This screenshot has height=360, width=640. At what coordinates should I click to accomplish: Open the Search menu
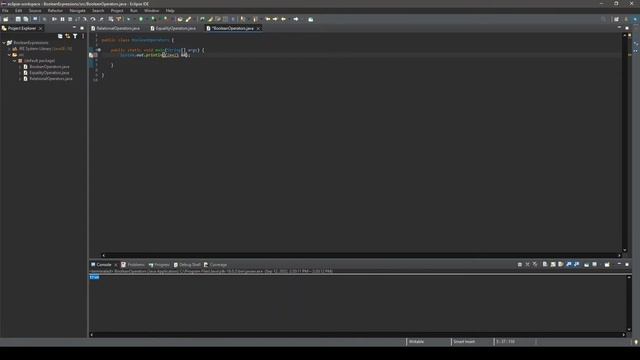[98, 11]
